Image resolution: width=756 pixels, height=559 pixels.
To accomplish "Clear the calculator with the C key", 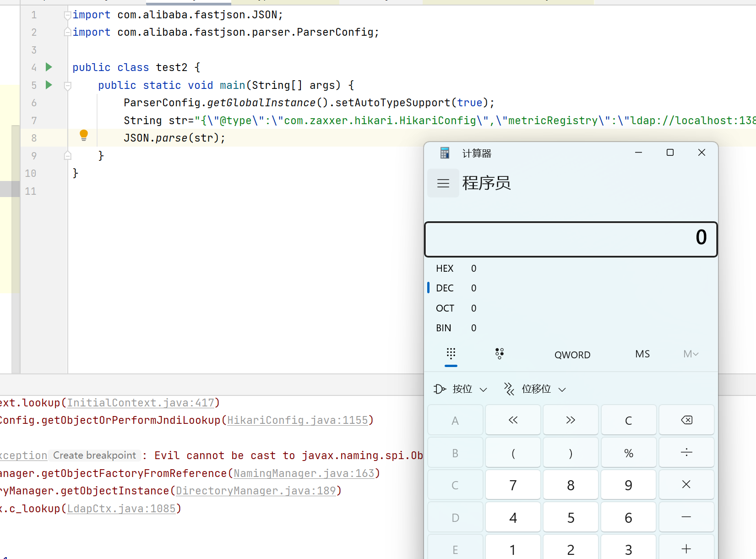I will pos(628,420).
